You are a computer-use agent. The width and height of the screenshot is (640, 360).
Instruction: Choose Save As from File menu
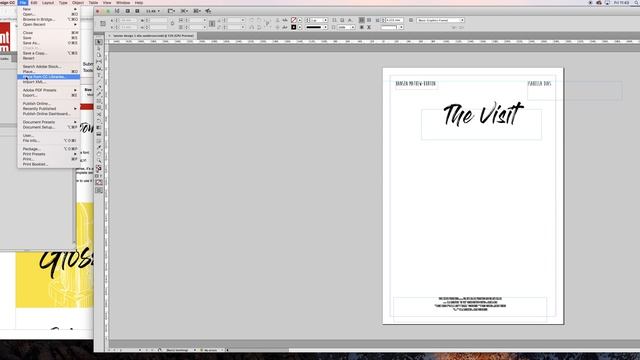click(50, 43)
